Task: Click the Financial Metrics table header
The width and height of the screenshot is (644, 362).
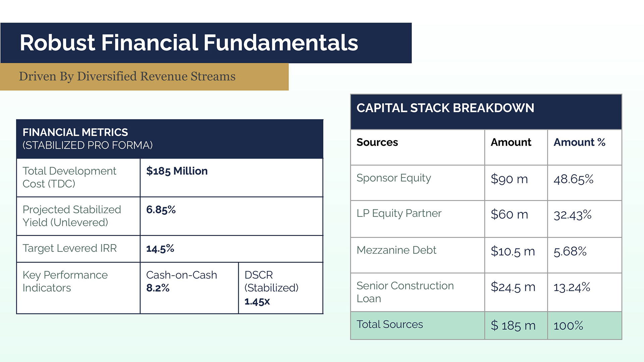Action: (x=170, y=139)
